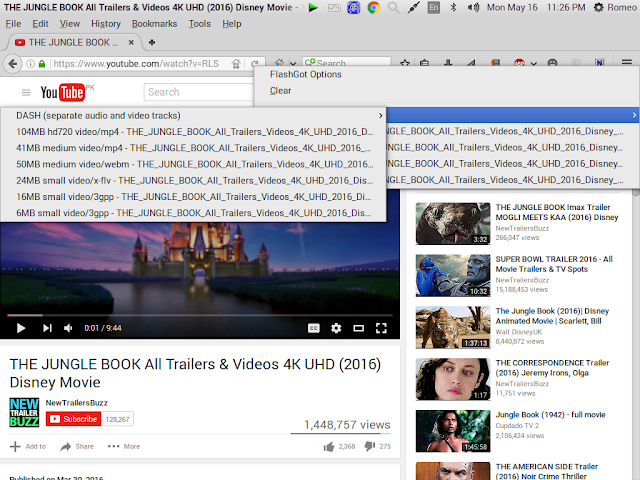Open the More actions menu under the video
The image size is (640, 480).
tap(124, 447)
